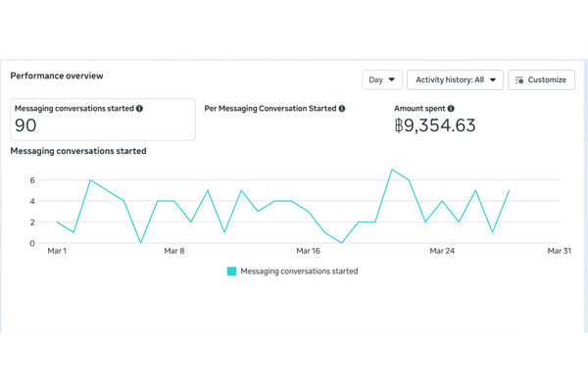Expand the Day granularity dropdown
Screen dimensions: 588x392
[381, 79]
